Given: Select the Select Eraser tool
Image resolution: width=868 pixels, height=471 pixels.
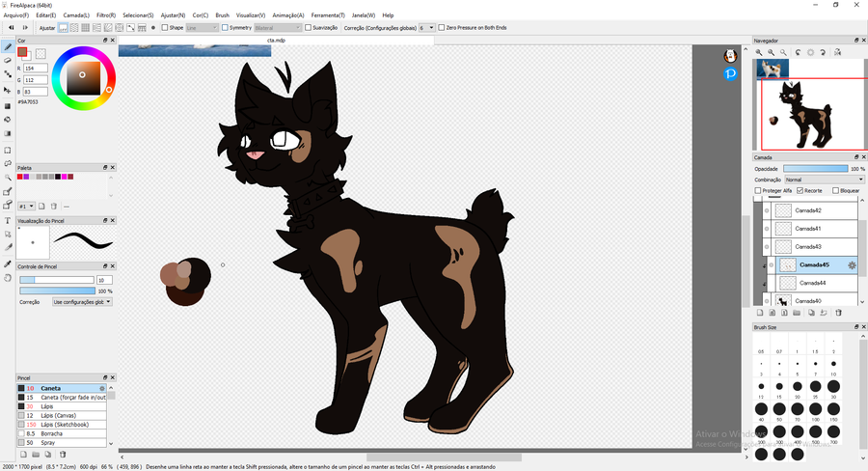Looking at the screenshot, I should pyautogui.click(x=7, y=206).
